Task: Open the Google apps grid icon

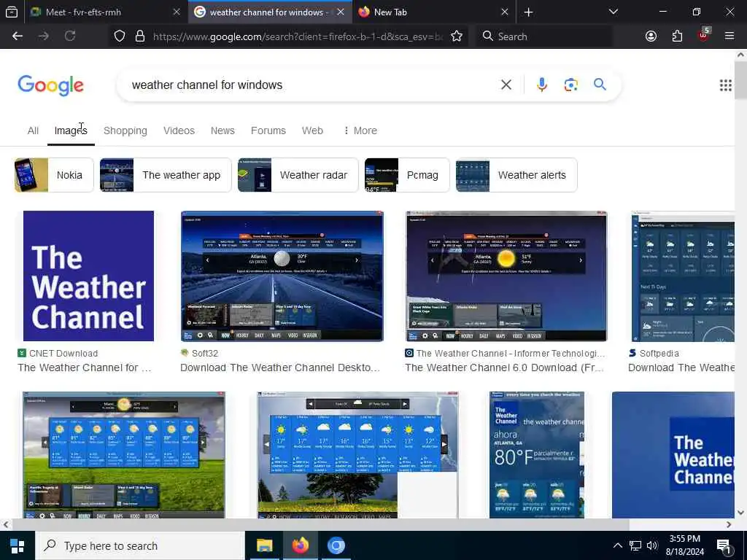Action: (726, 85)
